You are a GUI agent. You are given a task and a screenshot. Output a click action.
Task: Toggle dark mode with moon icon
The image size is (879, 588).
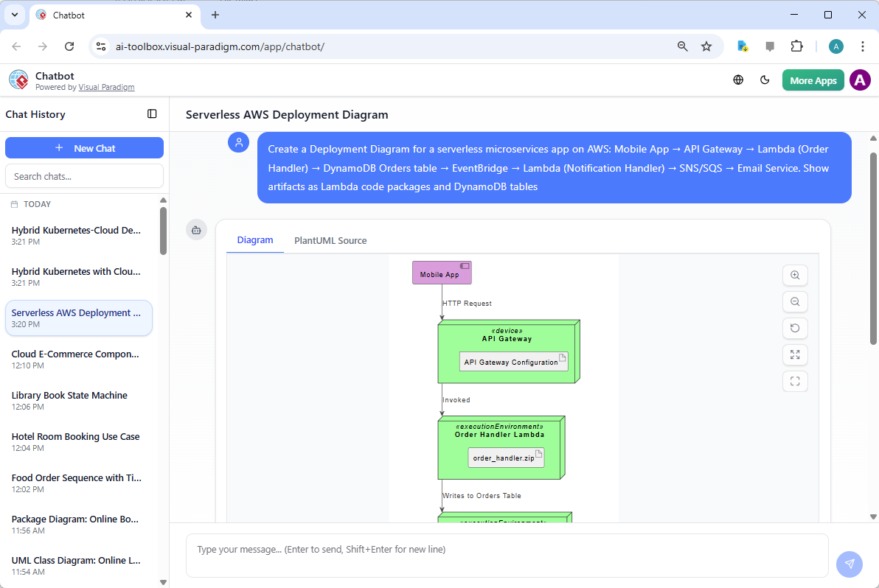(765, 80)
